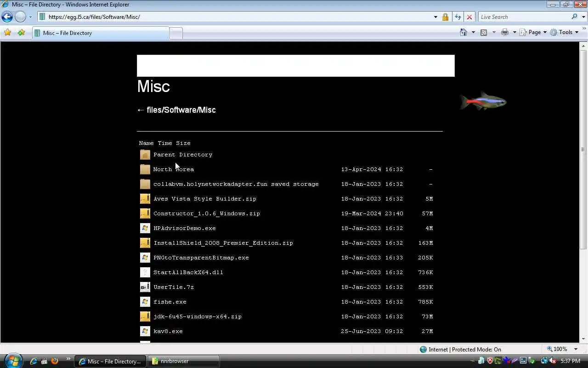Click the UserTile.7z file name

(174, 287)
